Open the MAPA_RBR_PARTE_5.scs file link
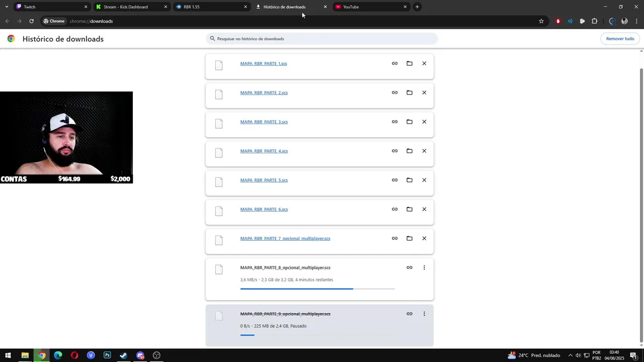The height and width of the screenshot is (362, 644). 264,180
